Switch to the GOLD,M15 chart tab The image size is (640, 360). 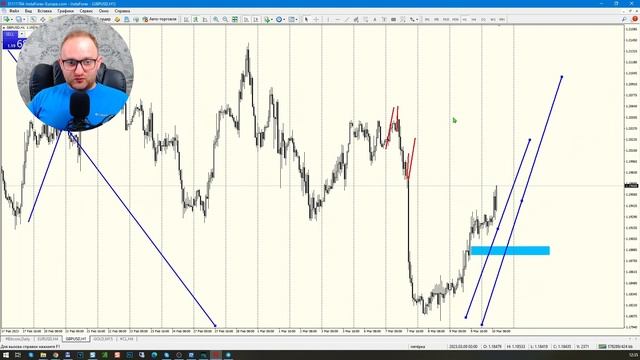(x=103, y=339)
